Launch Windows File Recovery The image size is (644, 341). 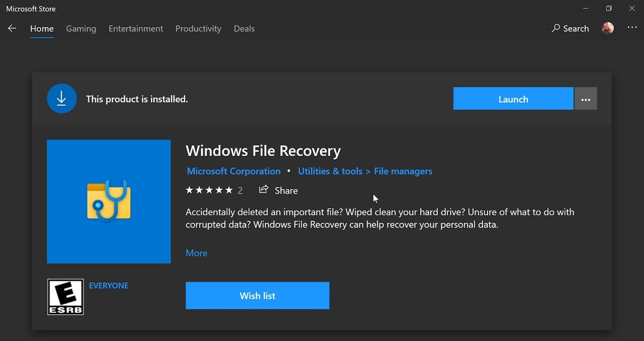pos(513,99)
